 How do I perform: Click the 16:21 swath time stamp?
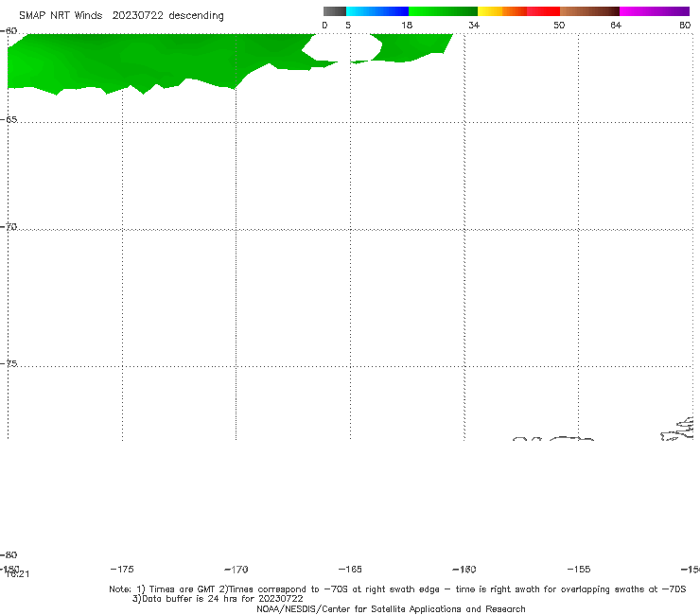[x=18, y=574]
